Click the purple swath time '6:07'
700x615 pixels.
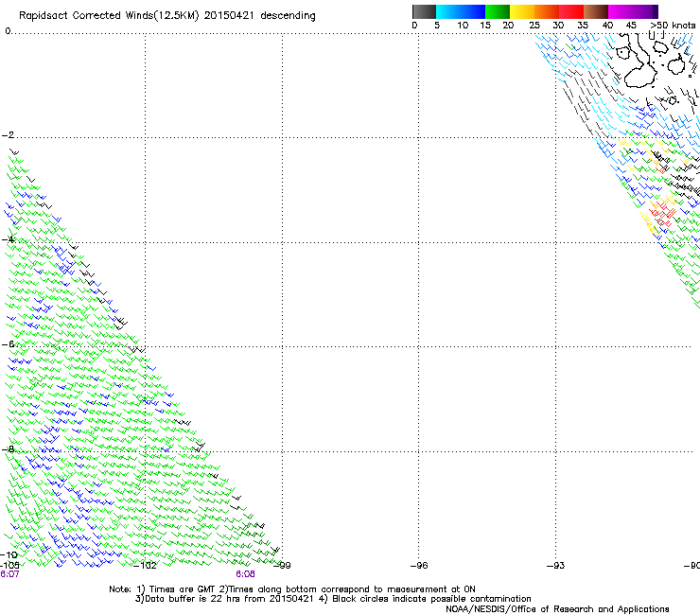9,574
